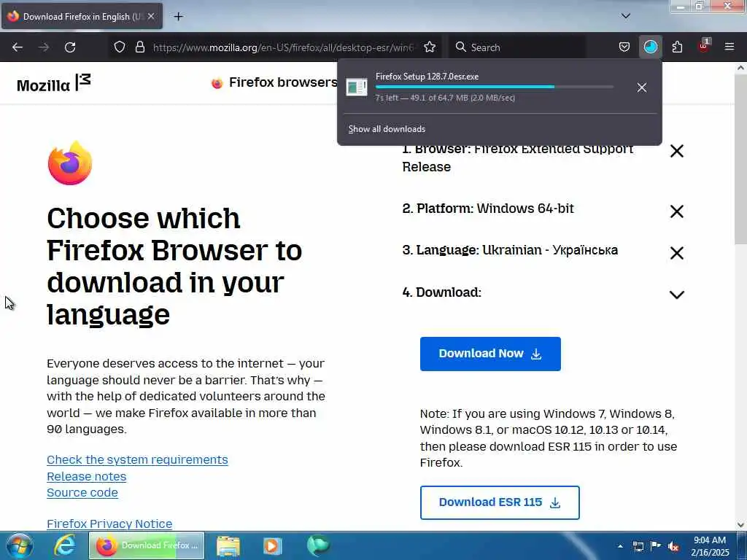Screen dimensions: 747x560
Task: Open the Windows Start menu
Action: point(20,545)
